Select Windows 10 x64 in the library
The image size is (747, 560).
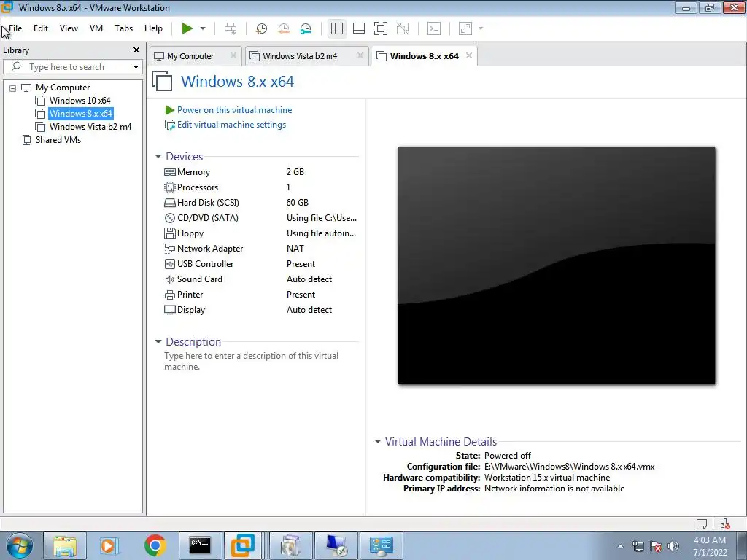point(80,101)
